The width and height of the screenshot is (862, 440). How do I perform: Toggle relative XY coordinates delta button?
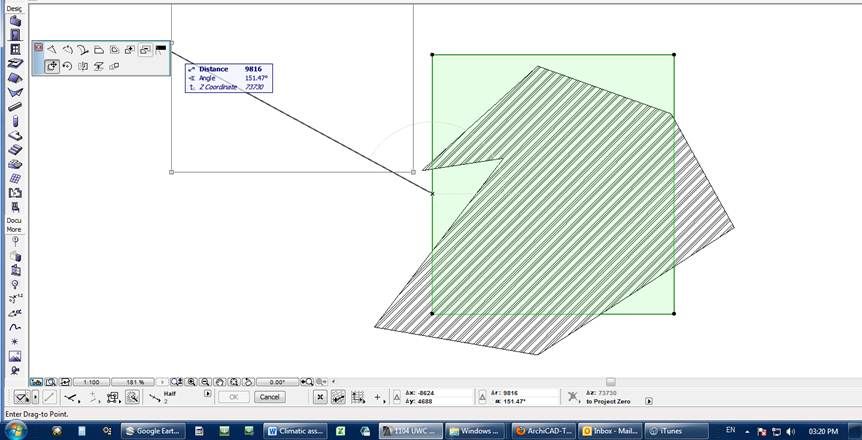pyautogui.click(x=397, y=397)
